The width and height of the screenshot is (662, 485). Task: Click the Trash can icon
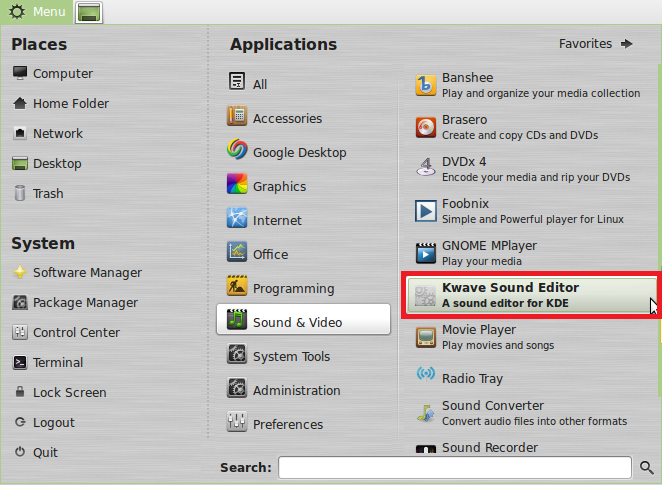click(x=20, y=193)
